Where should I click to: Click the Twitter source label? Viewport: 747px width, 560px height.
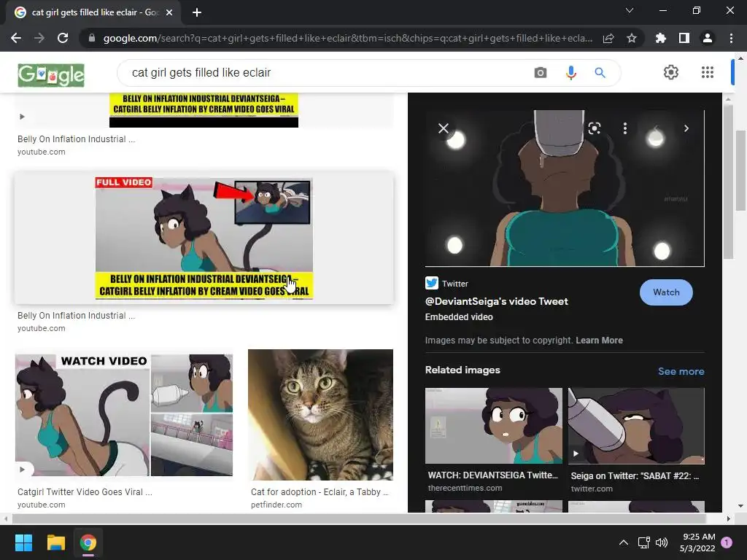pos(454,284)
